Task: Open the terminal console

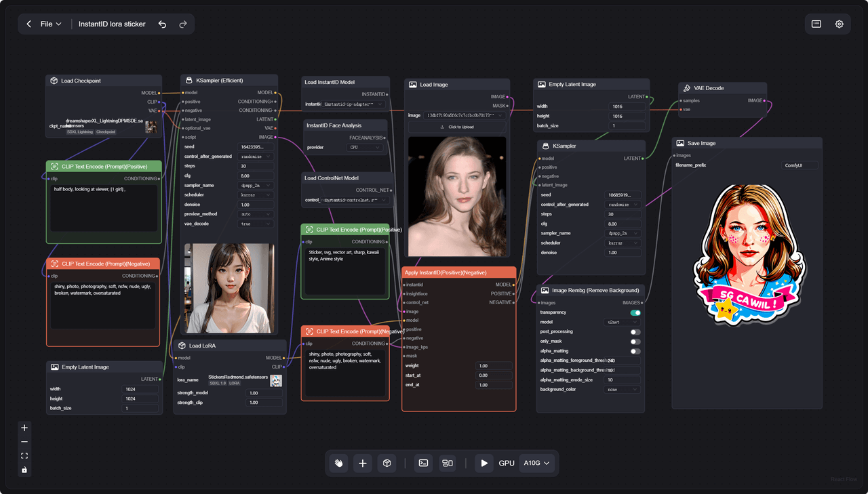Action: [423, 464]
